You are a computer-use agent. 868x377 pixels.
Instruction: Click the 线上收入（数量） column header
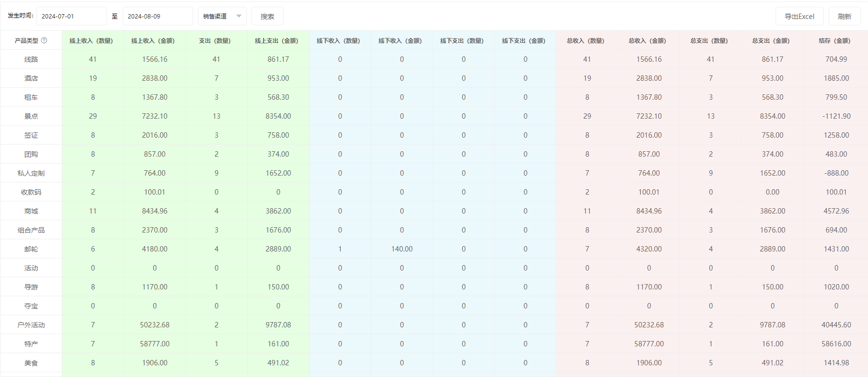[x=91, y=41]
